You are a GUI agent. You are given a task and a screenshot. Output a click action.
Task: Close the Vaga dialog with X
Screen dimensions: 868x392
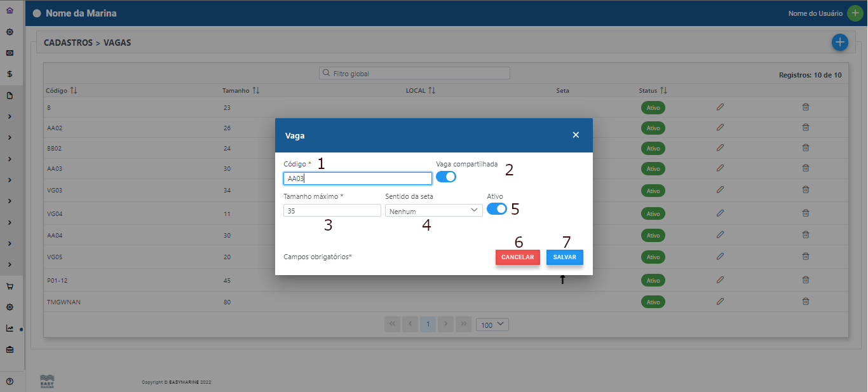[576, 135]
